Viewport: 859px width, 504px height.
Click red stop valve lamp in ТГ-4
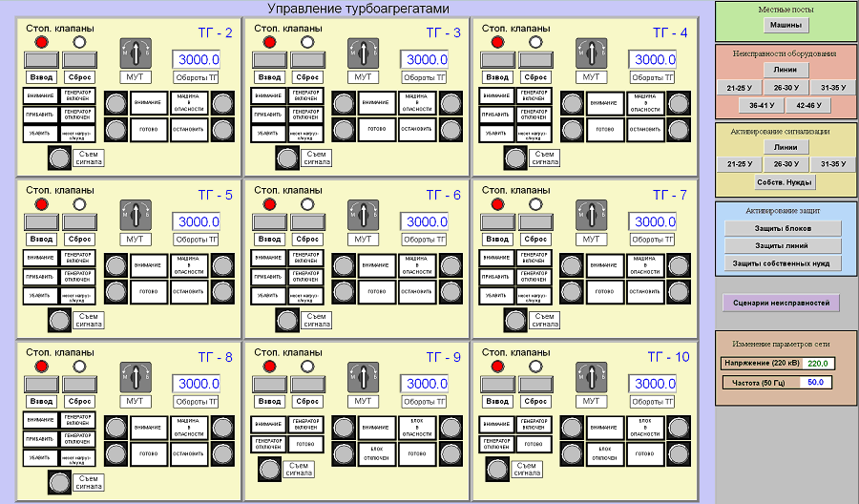[498, 42]
